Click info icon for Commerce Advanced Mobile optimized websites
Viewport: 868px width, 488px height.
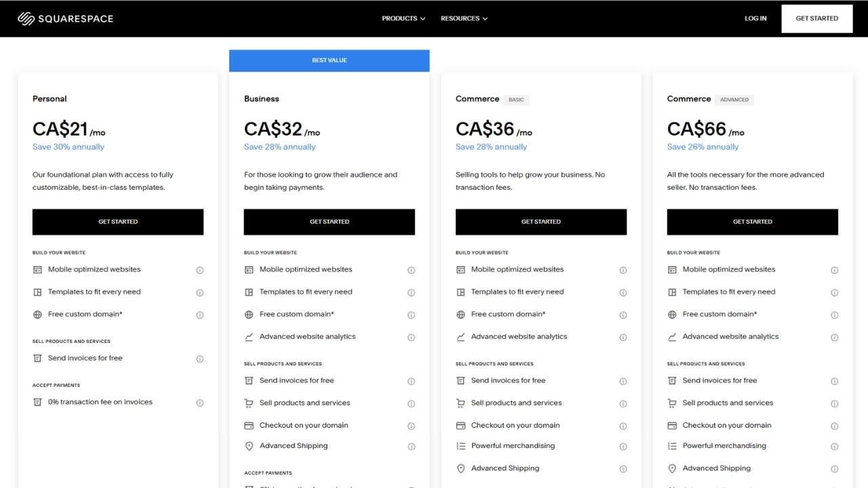[x=834, y=270]
